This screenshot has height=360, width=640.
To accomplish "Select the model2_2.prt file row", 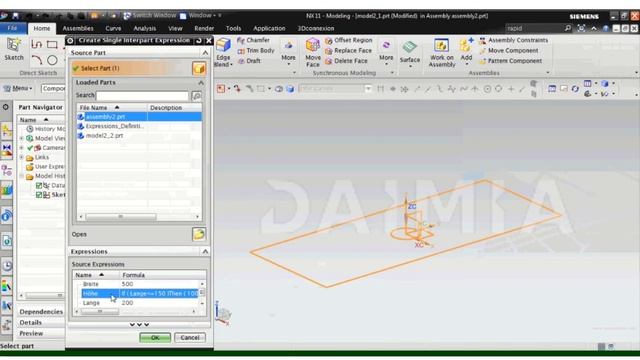I will tap(139, 136).
